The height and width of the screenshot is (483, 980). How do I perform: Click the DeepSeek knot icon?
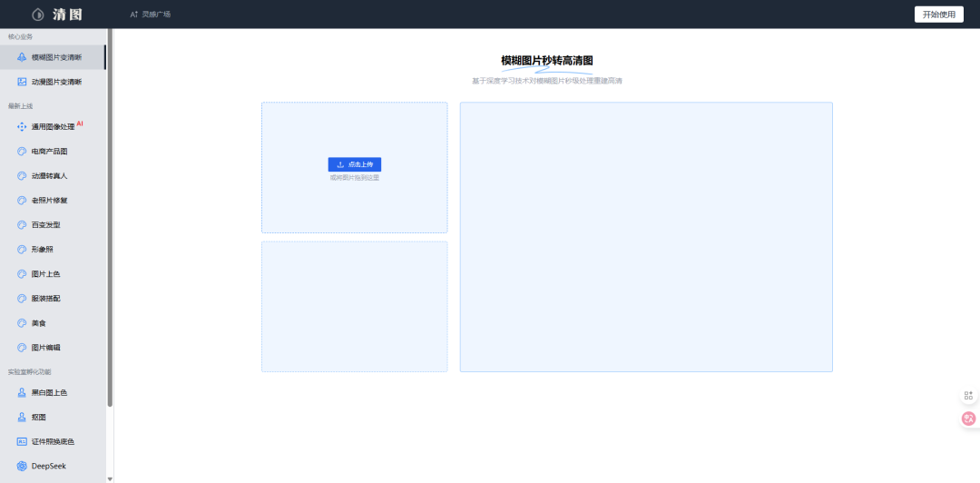(22, 466)
